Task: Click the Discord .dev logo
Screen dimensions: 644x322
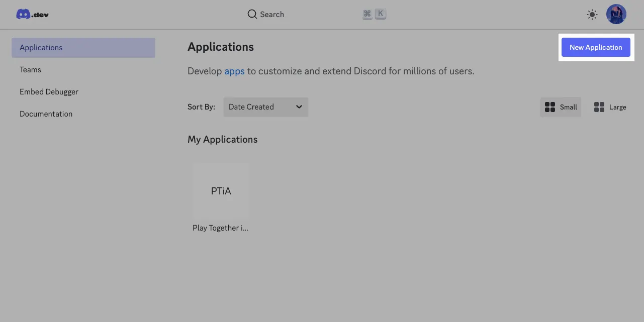Action: point(32,15)
